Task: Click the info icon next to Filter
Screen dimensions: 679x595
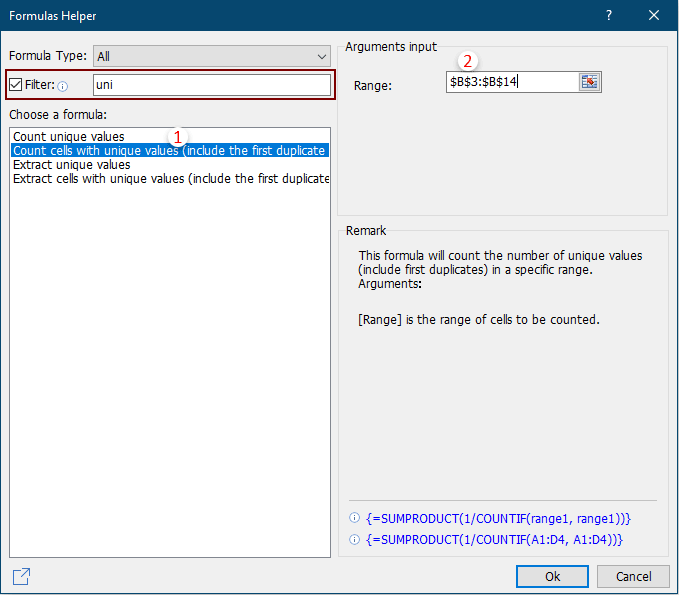Action: pos(63,86)
